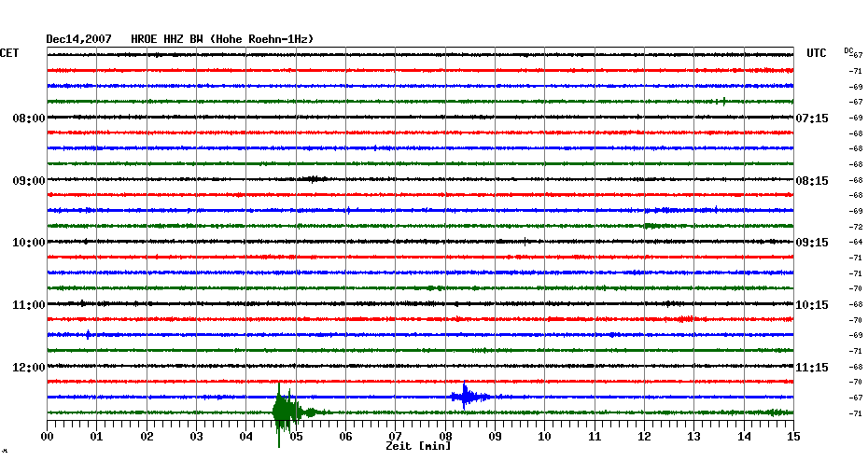Select the 'CET' timezone label

[x=9, y=53]
